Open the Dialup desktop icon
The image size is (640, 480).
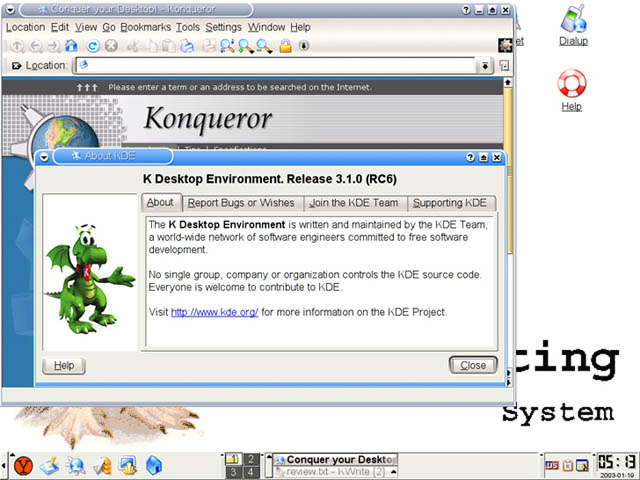click(573, 24)
